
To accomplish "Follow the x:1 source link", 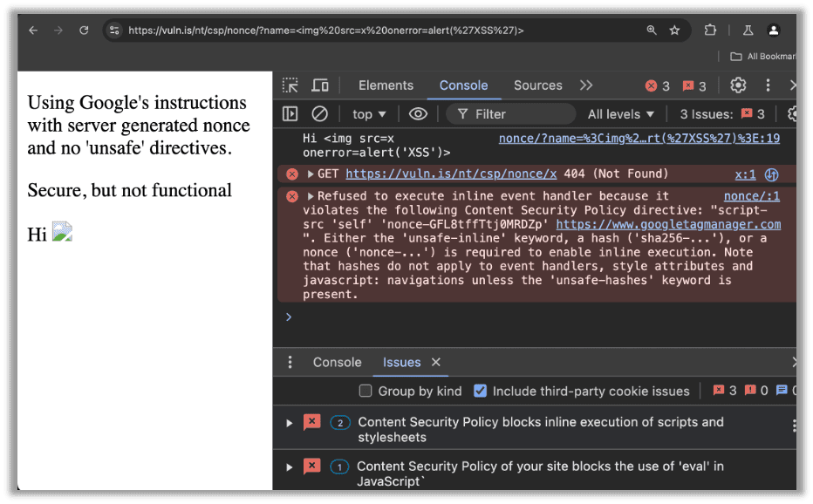I will pos(744,174).
